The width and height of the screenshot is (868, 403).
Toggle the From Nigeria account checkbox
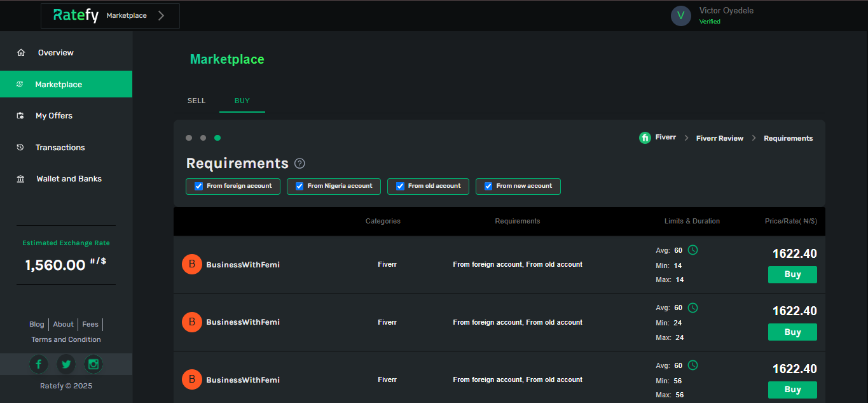tap(300, 186)
